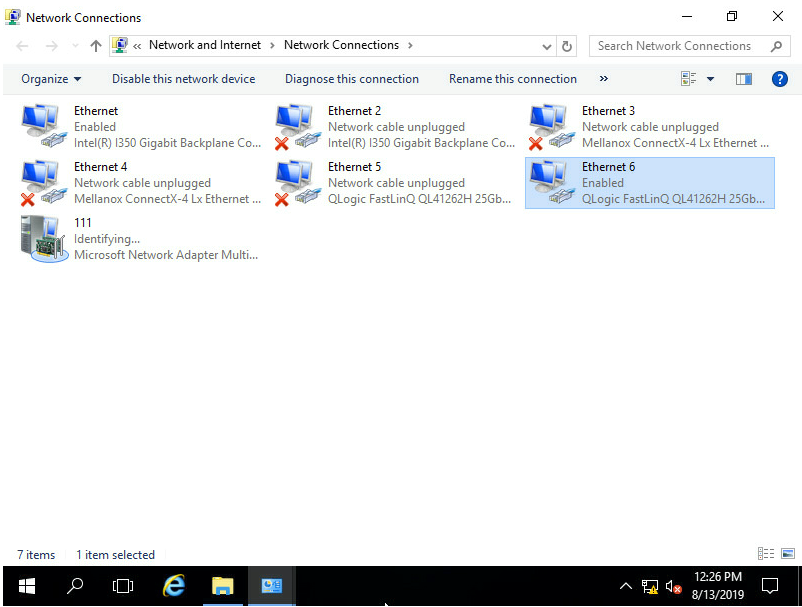Click Mellanox ConnectX-4 text under Ethernet 3
Viewport: 802px width, 607px height.
(x=675, y=143)
